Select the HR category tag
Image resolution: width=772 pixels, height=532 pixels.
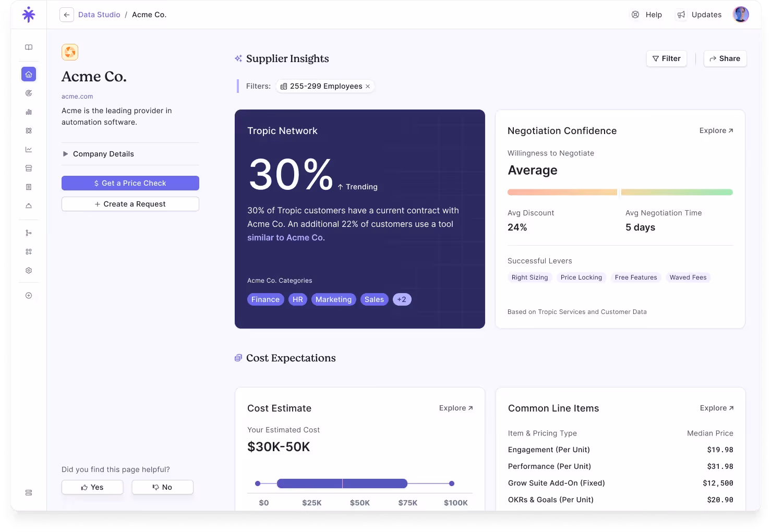(298, 299)
